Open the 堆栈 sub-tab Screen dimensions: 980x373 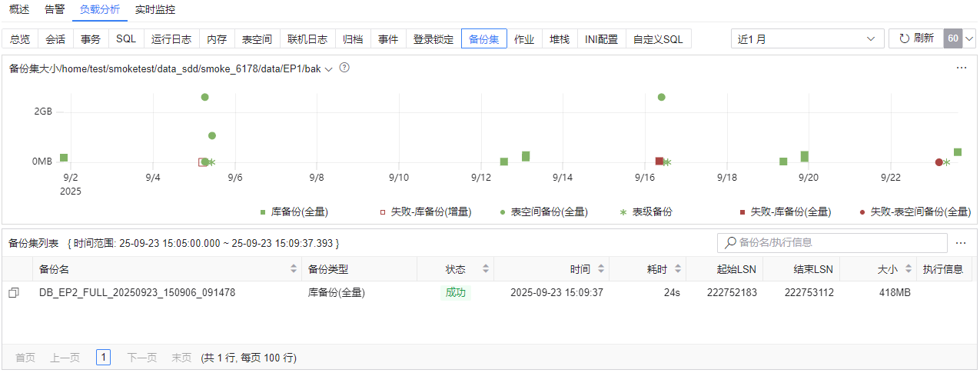pos(560,38)
